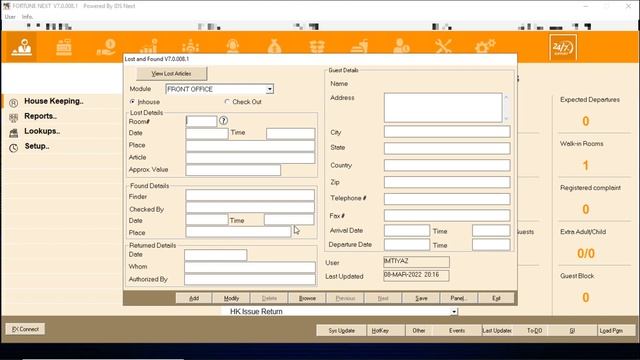The image size is (640, 360).
Task: Click the Reports sidebar icon
Action: tap(13, 118)
